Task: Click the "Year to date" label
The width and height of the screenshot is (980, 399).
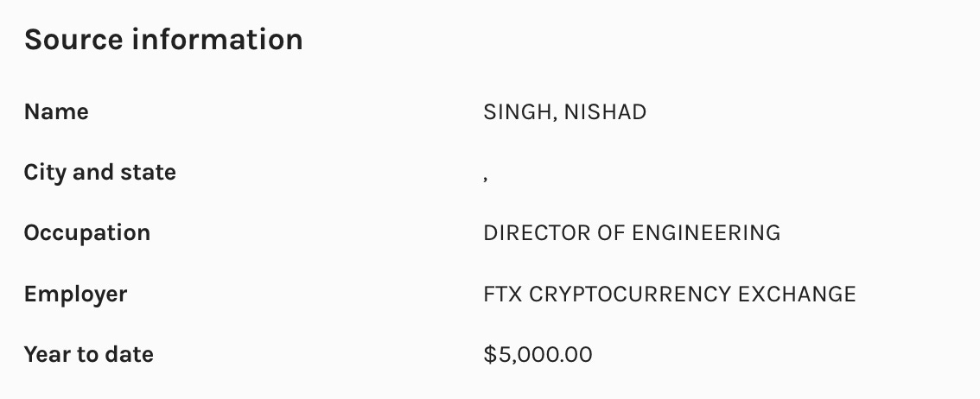Action: point(89,354)
